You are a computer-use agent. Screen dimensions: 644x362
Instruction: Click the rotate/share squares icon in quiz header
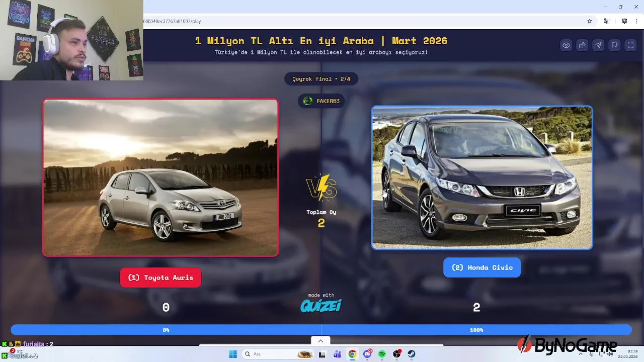click(x=582, y=45)
